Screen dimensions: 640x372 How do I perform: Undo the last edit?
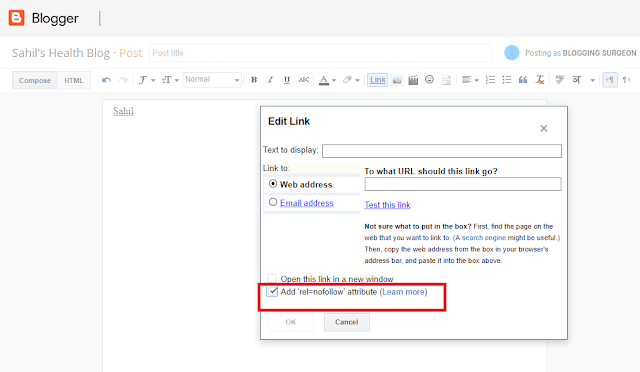107,80
